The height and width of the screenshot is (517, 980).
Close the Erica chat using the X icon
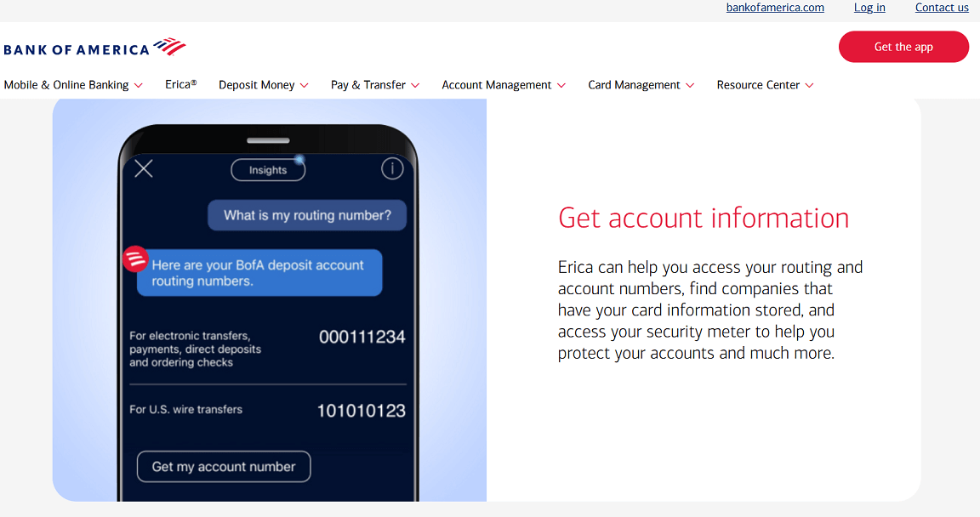pos(143,168)
